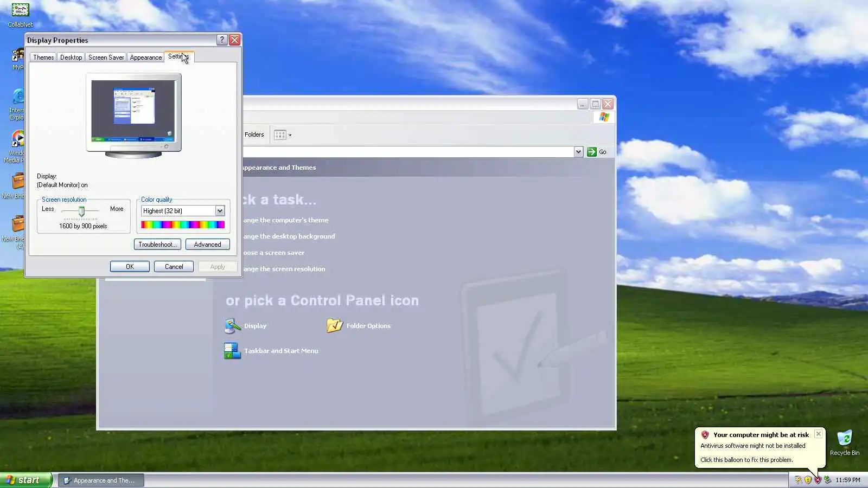Click the Views toolbar icon
868x488 pixels.
tap(280, 135)
